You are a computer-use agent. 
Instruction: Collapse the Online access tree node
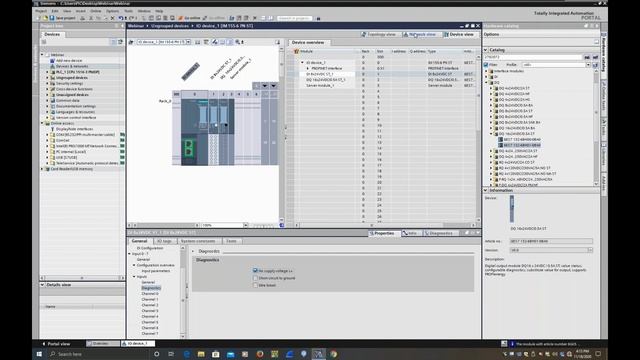(x=42, y=123)
